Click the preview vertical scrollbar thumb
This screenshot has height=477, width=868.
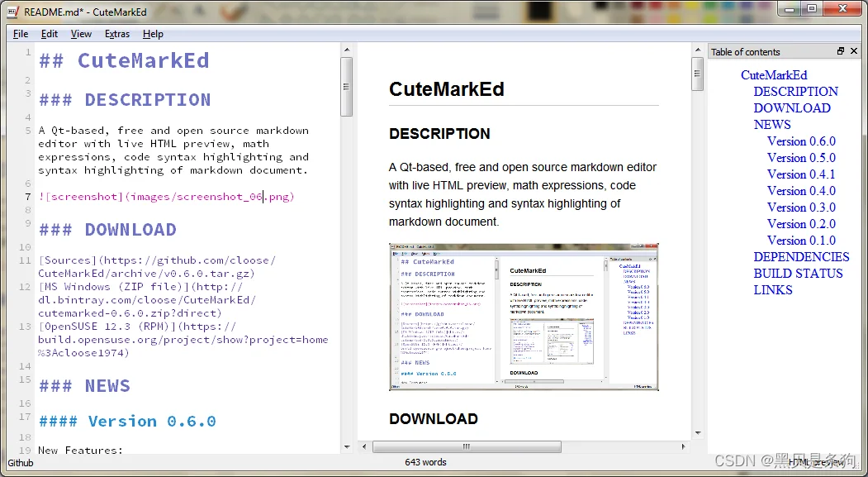pyautogui.click(x=698, y=74)
